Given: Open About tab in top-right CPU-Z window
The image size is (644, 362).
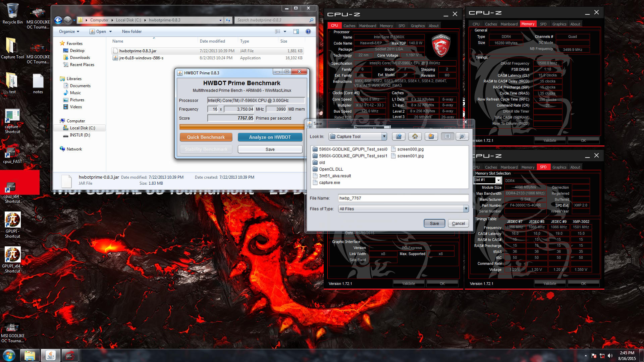Looking at the screenshot, I should (575, 24).
